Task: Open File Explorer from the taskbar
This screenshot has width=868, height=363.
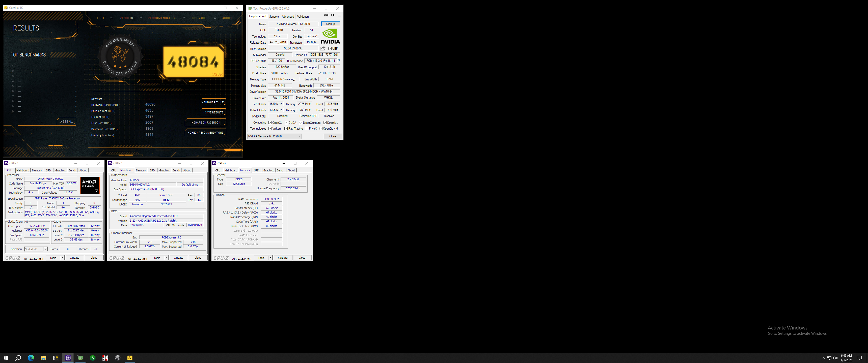Action: [43, 358]
